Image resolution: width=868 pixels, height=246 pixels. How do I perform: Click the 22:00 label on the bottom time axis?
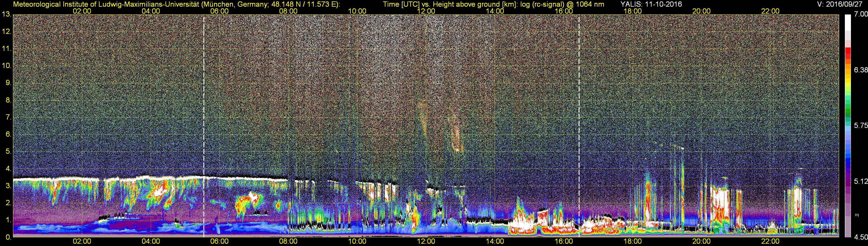coord(770,242)
